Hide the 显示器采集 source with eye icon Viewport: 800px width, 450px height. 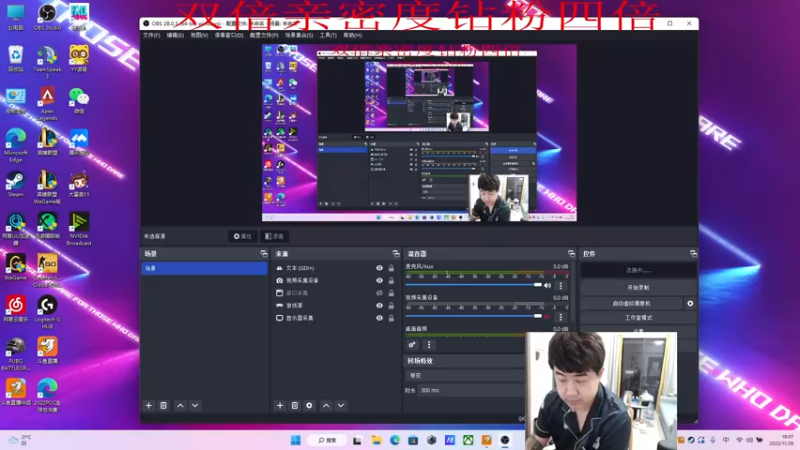click(379, 318)
